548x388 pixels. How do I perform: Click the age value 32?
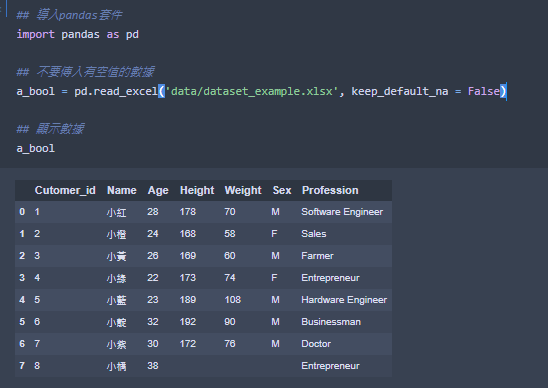153,322
